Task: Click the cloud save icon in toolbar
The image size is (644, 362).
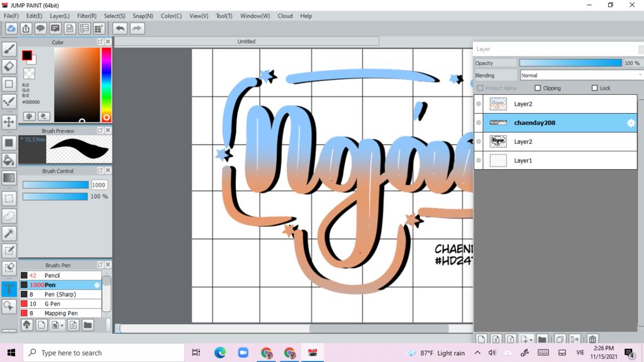Action: pyautogui.click(x=11, y=28)
